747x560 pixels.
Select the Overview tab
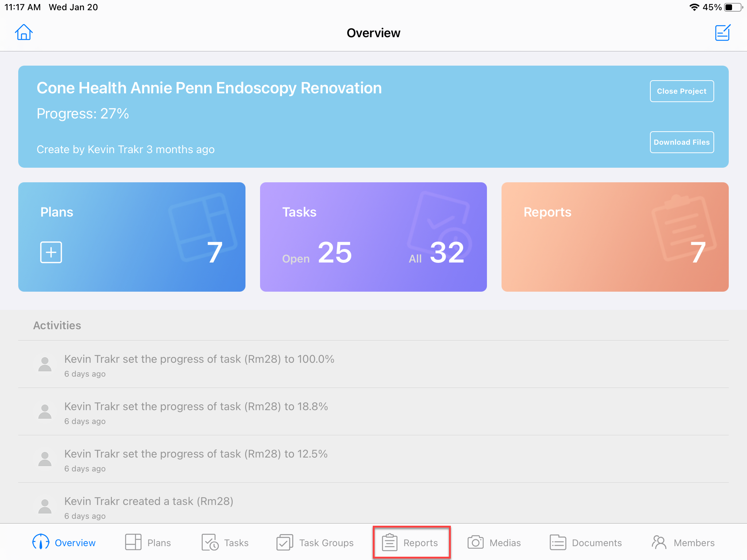coord(64,542)
